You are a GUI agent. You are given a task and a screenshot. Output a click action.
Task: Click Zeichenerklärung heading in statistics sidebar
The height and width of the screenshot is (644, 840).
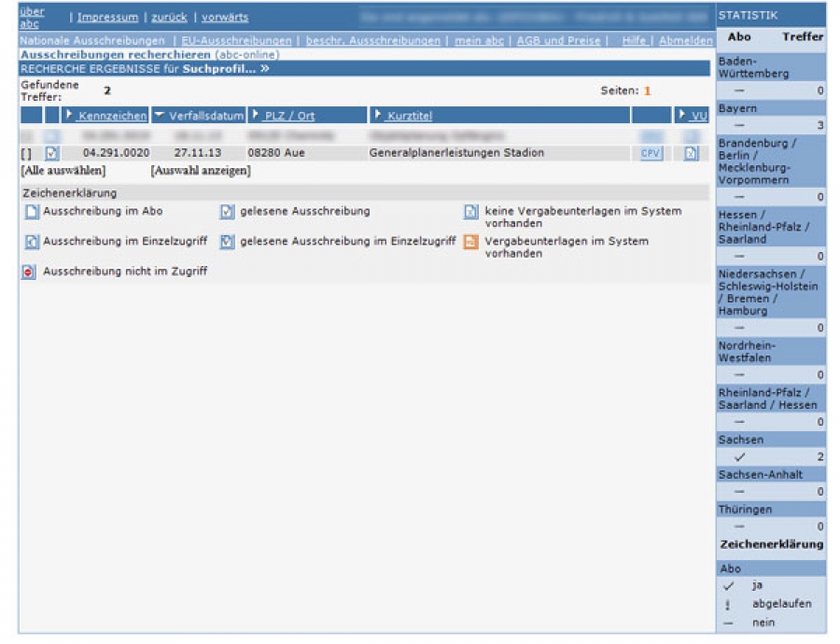[x=772, y=544]
